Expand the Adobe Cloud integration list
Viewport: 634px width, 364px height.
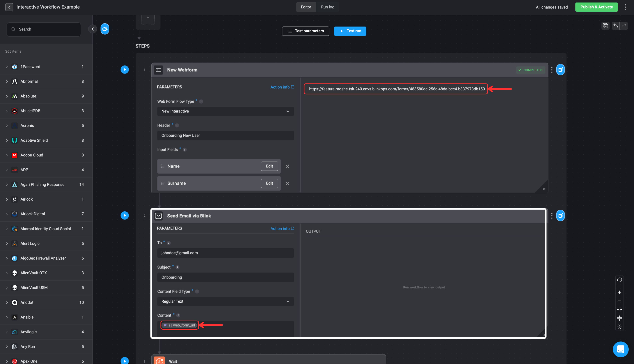click(7, 155)
